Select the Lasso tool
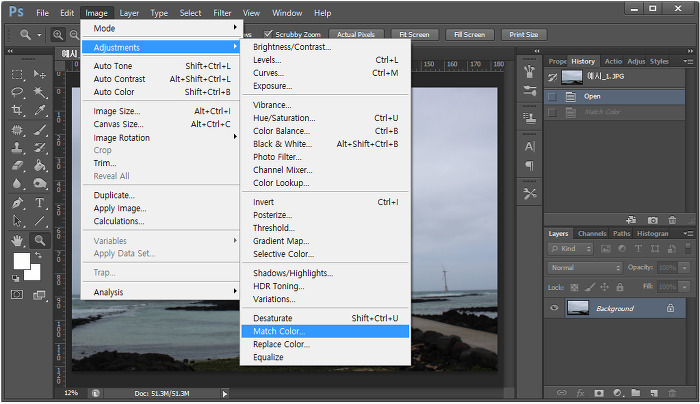 [x=17, y=92]
